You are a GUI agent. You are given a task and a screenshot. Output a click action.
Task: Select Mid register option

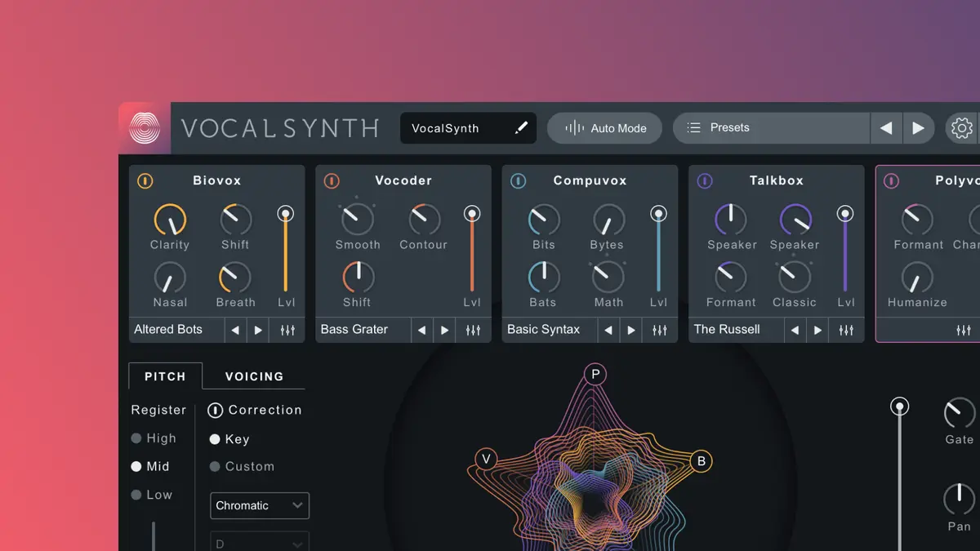pyautogui.click(x=150, y=467)
